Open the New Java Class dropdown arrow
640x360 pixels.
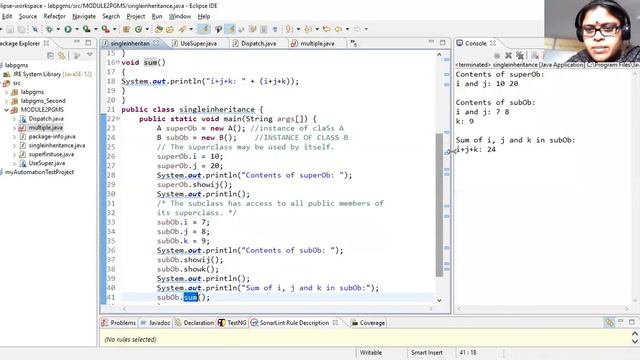147,29
